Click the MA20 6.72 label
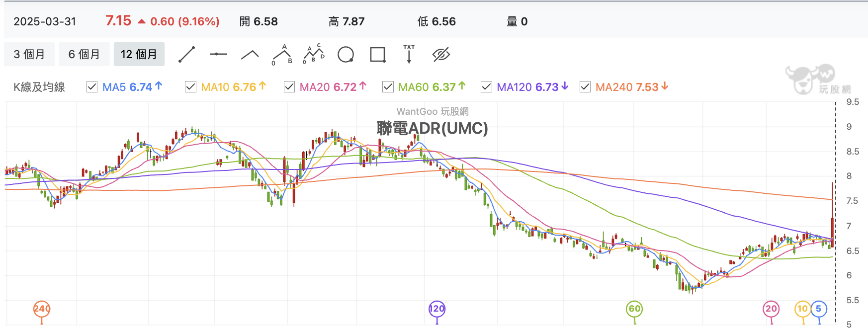The image size is (868, 332). (x=333, y=87)
